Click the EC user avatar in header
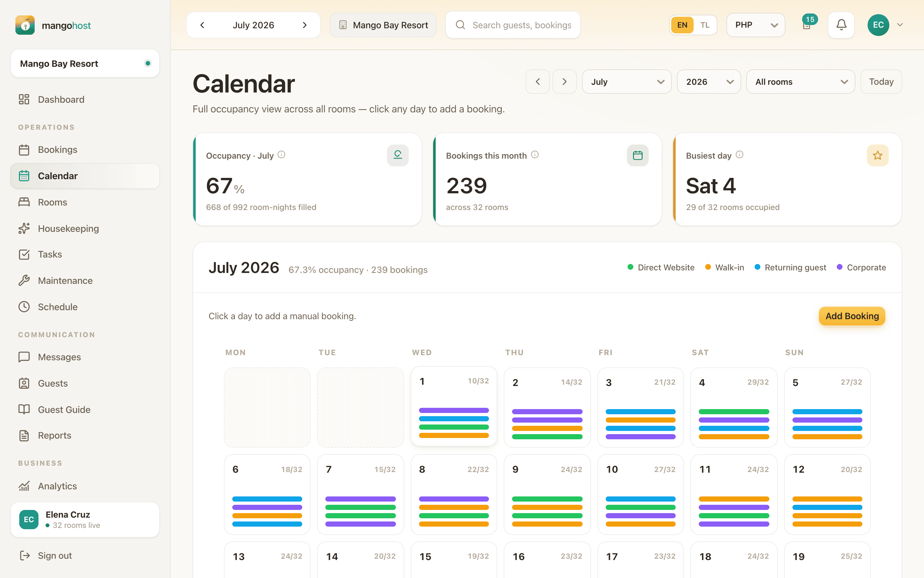 coord(878,25)
